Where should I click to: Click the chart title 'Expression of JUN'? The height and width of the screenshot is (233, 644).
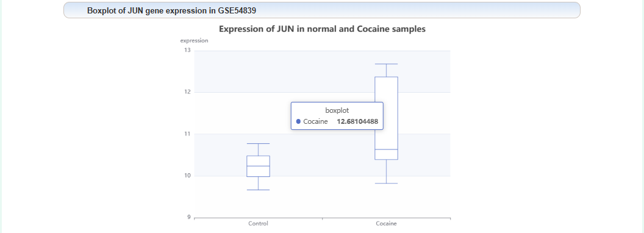pos(322,29)
